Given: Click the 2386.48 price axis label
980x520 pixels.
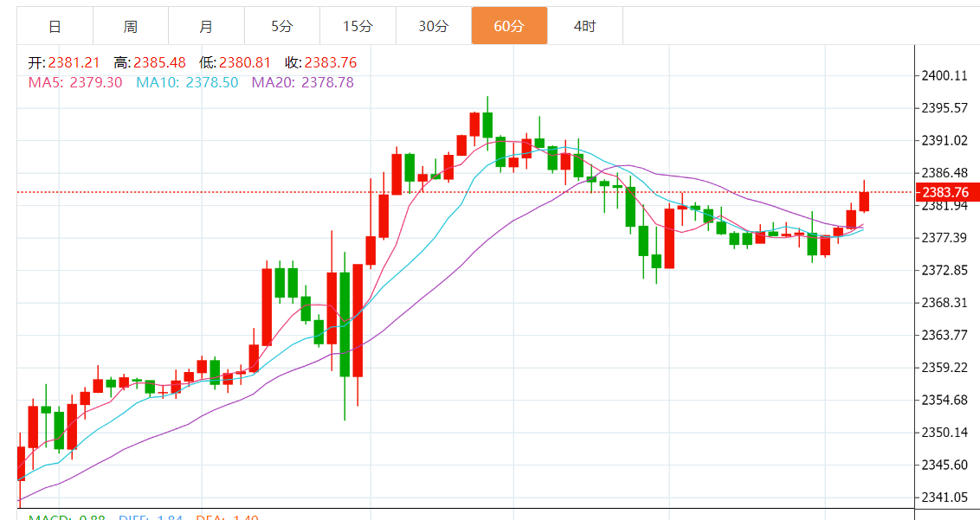Looking at the screenshot, I should pos(945,173).
